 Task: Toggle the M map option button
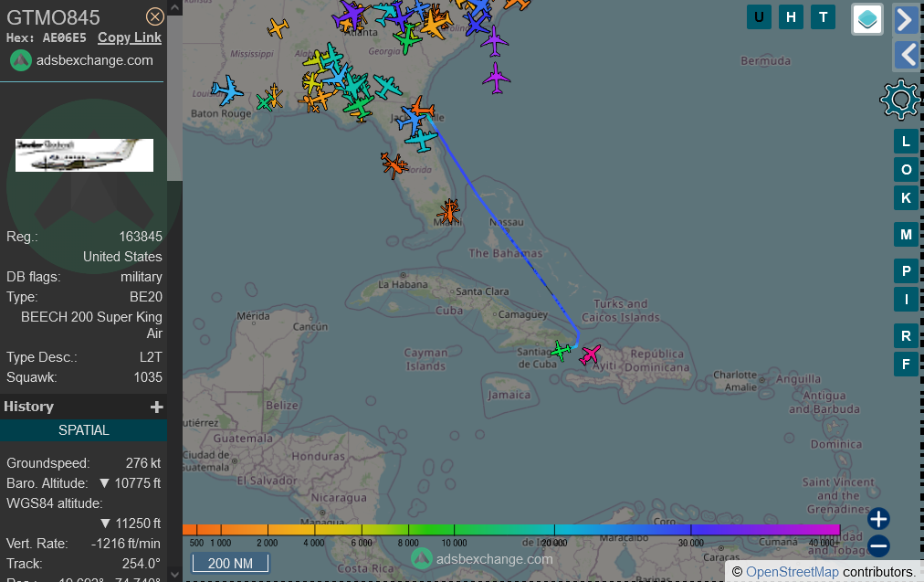tap(906, 235)
